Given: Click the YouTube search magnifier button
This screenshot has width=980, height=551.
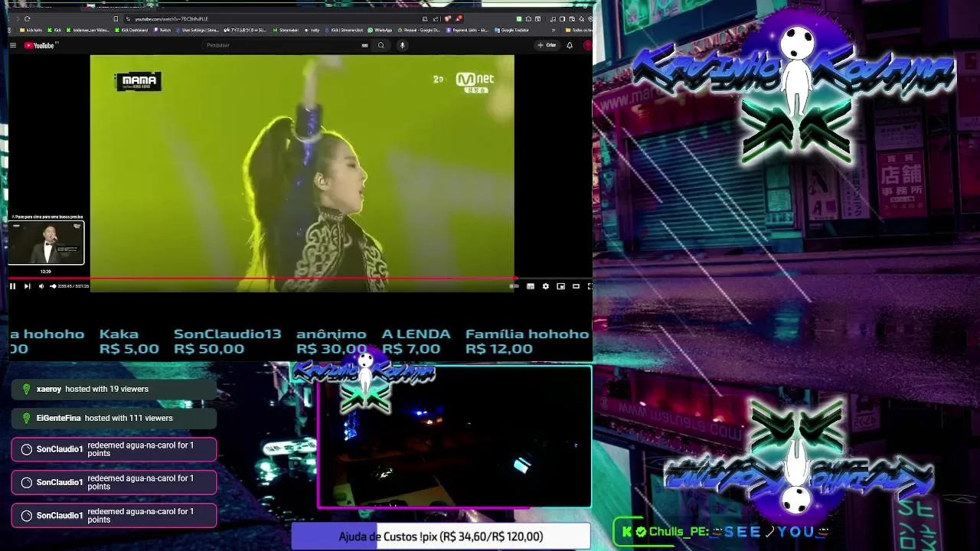Looking at the screenshot, I should (x=381, y=45).
